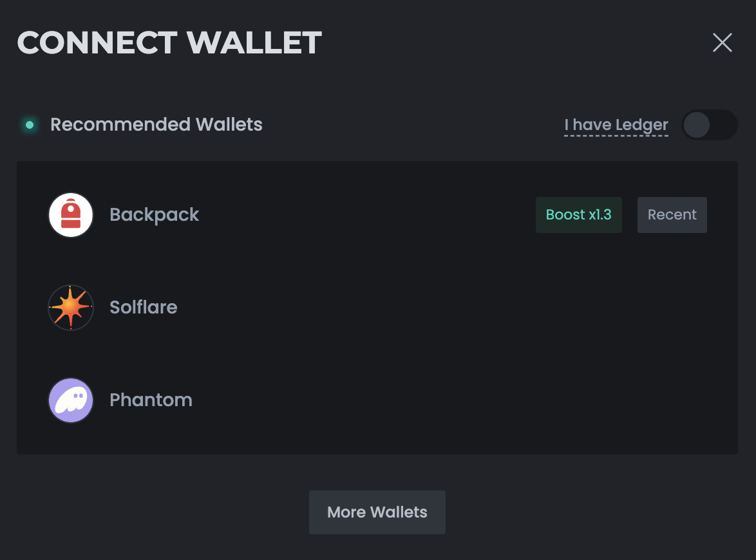Click Backpack row between name and Boost badge
Screen dimensions: 756x560
pyautogui.click(x=367, y=215)
